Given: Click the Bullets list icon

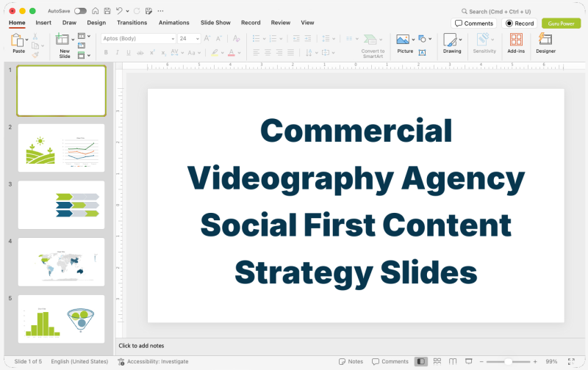Looking at the screenshot, I should pos(256,38).
